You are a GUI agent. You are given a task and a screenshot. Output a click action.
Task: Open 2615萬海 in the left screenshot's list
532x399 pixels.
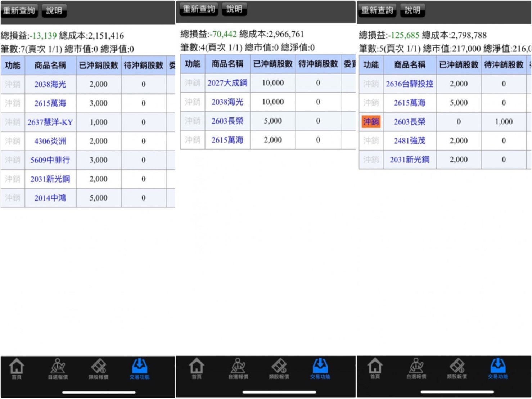click(x=50, y=103)
